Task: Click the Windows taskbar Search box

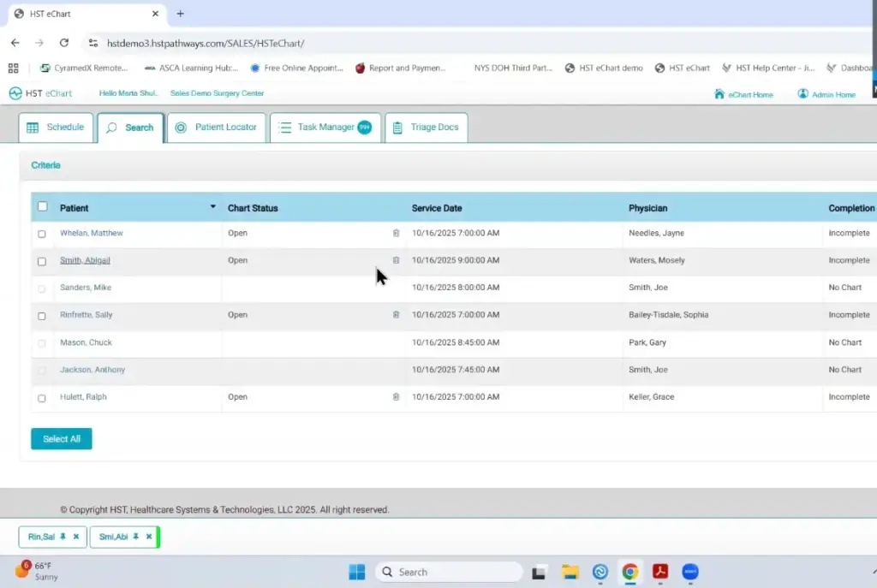Action: [450, 572]
